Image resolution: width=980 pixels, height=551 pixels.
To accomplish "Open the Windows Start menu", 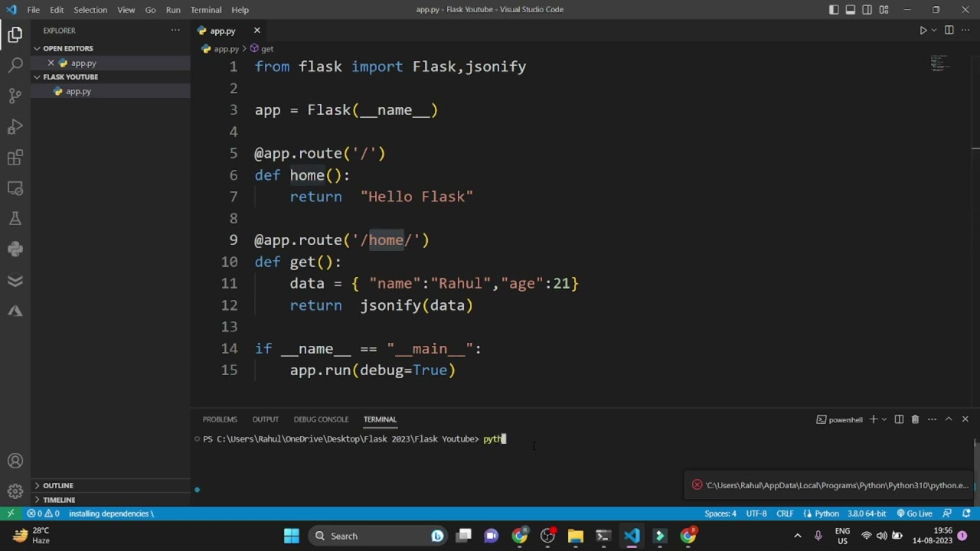I will [x=292, y=536].
